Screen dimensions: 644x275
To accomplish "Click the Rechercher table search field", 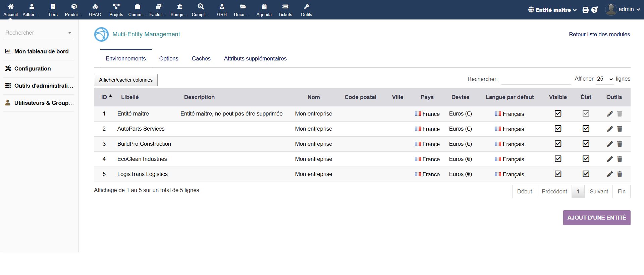I will (536, 79).
